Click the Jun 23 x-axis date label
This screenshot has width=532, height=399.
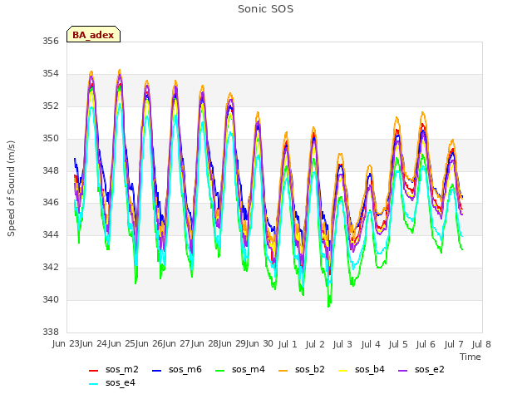[x=66, y=344]
